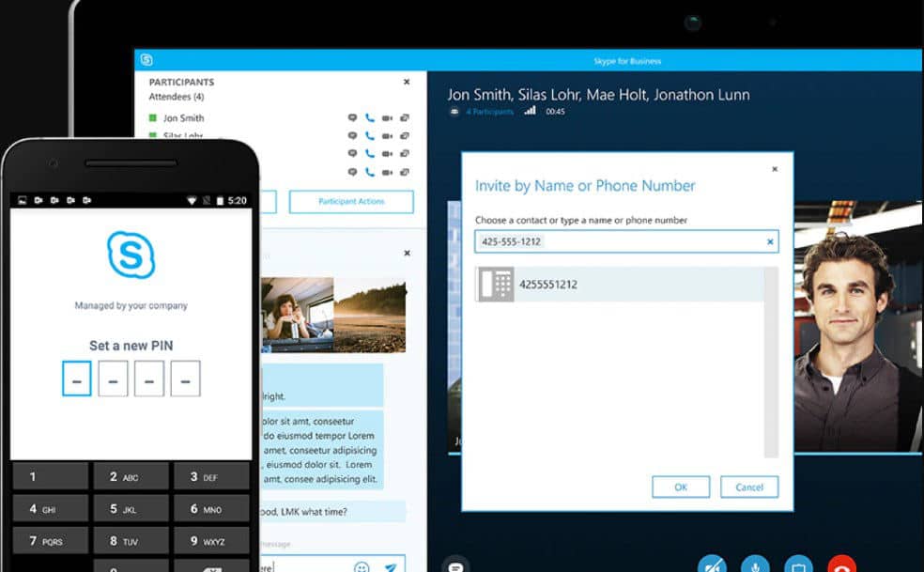Screen dimensions: 924x572
Task: Mute the microphone in call controls
Action: click(x=756, y=566)
